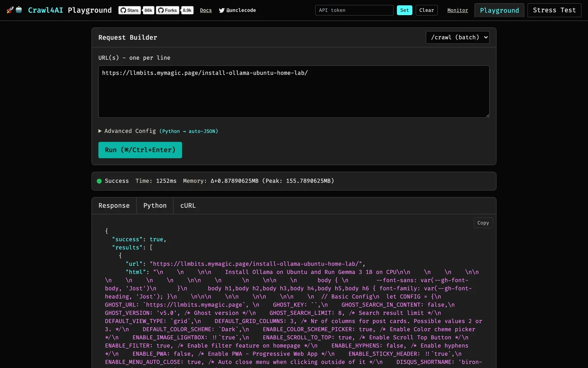Click the "Crawl4AI Playground" title

pos(70,10)
